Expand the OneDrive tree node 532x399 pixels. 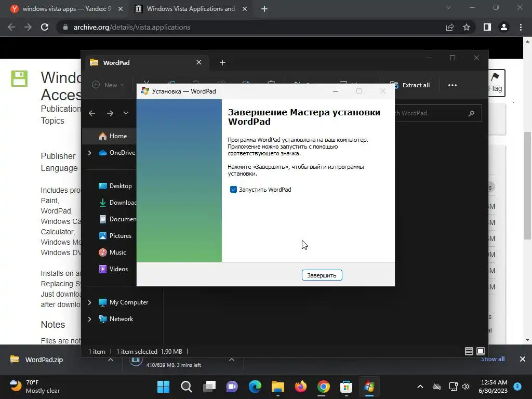pos(89,153)
